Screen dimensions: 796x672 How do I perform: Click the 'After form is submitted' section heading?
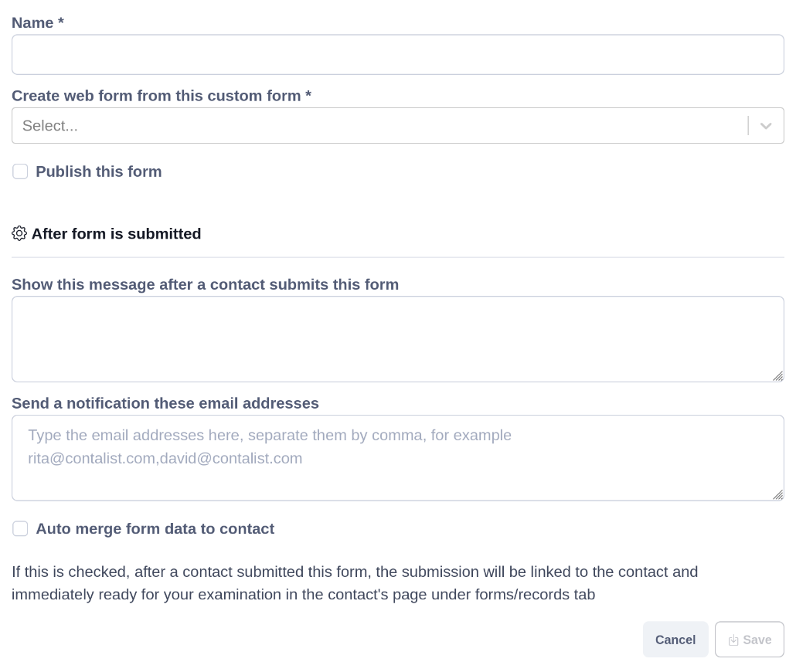pyautogui.click(x=116, y=233)
